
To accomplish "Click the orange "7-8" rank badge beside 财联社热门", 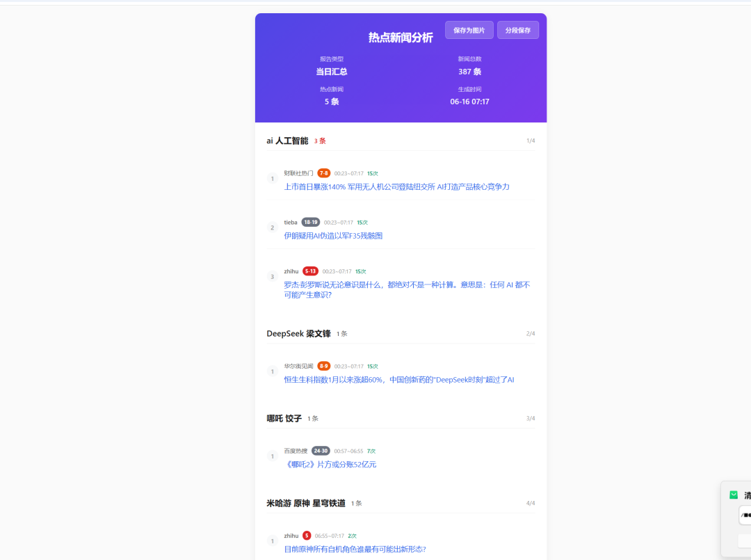I will click(x=323, y=173).
